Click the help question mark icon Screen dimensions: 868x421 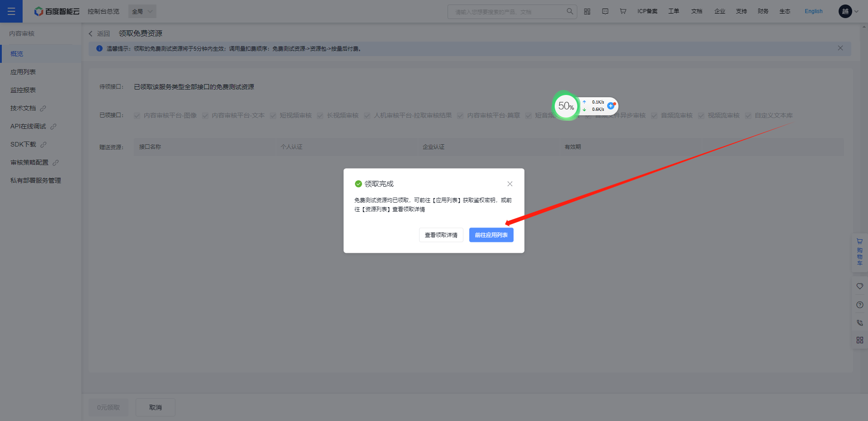coord(859,305)
